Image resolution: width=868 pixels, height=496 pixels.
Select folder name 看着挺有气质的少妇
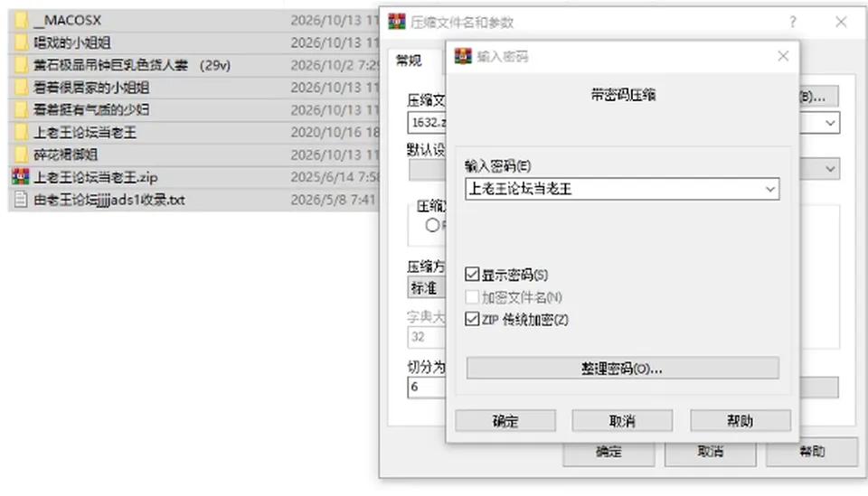tap(91, 109)
